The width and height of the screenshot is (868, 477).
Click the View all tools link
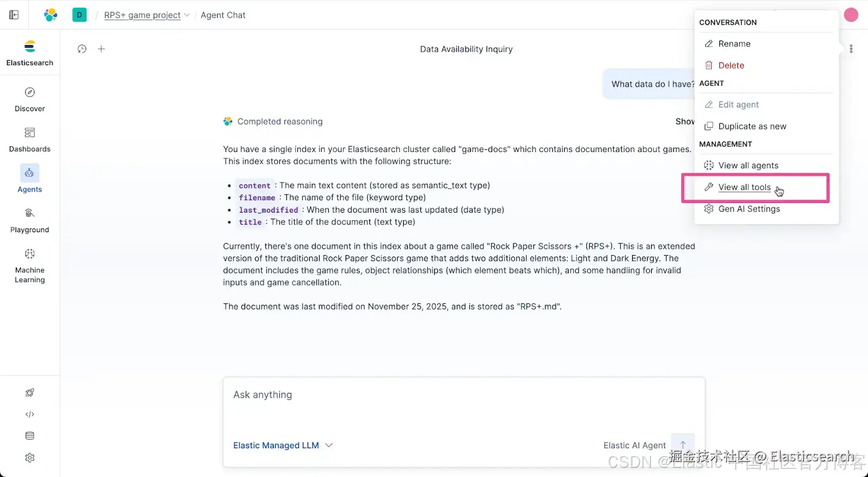744,187
